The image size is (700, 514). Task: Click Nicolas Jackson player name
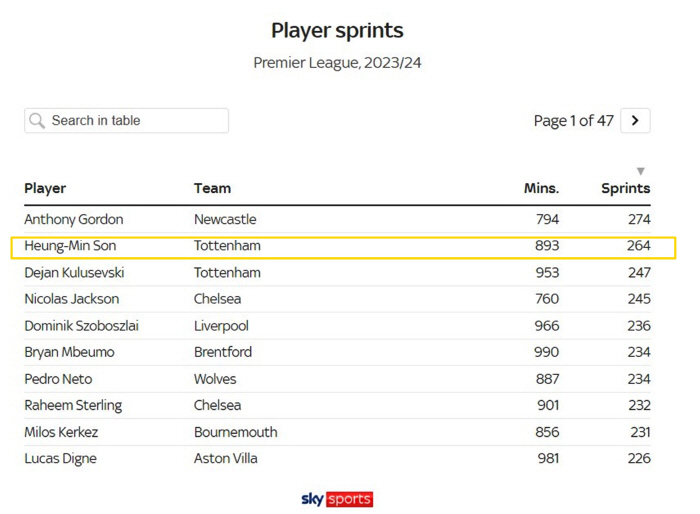point(72,299)
